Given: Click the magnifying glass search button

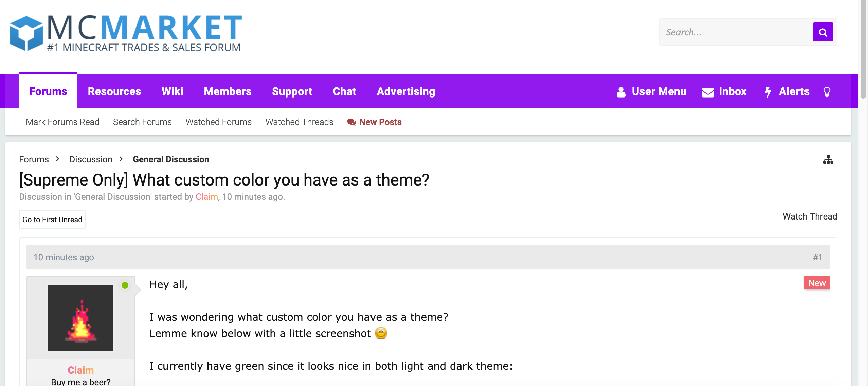Looking at the screenshot, I should click(822, 32).
